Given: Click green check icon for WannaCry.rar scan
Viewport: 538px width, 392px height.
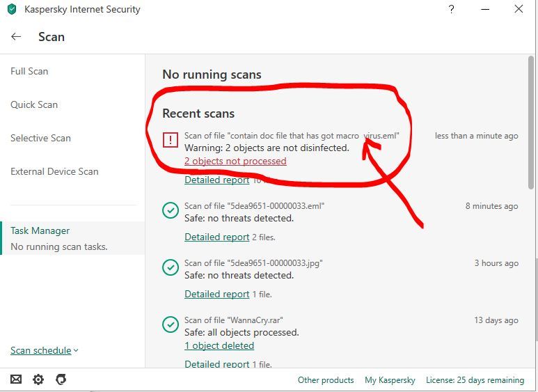Looking at the screenshot, I should click(x=171, y=324).
